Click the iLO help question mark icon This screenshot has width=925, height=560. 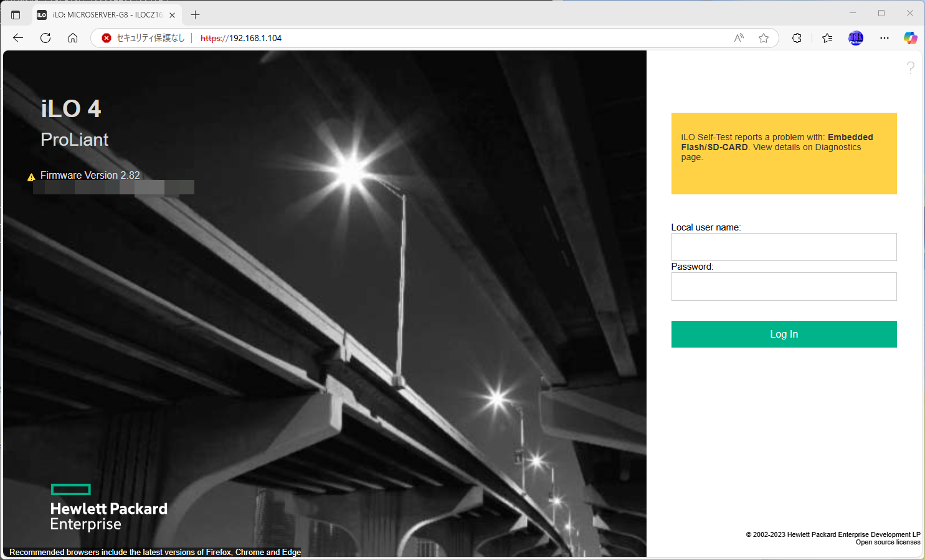point(910,67)
